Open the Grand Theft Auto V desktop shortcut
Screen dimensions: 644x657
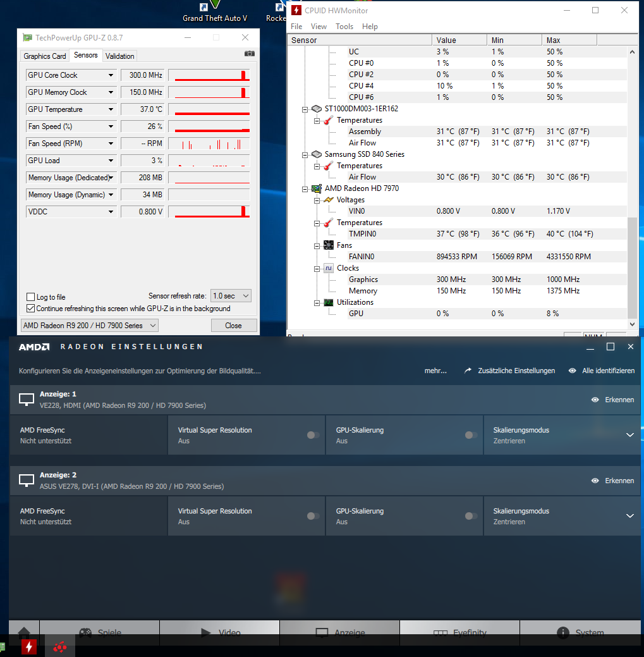(x=215, y=12)
